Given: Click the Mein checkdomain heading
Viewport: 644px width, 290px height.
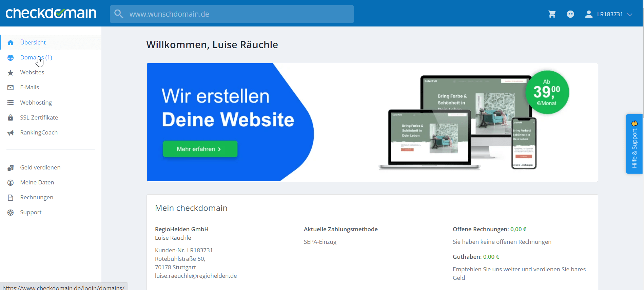Looking at the screenshot, I should coord(191,208).
